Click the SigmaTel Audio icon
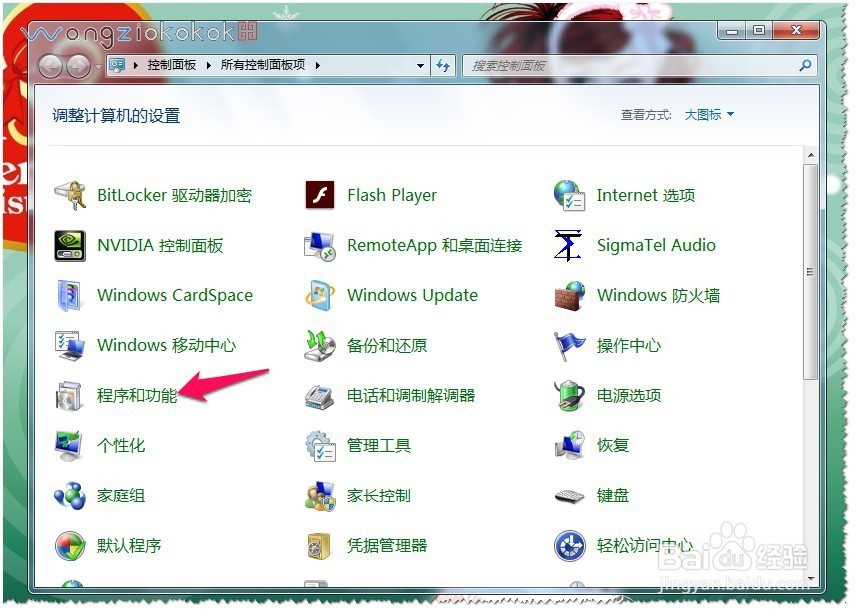Image resolution: width=857 pixels, height=613 pixels. pyautogui.click(x=568, y=246)
